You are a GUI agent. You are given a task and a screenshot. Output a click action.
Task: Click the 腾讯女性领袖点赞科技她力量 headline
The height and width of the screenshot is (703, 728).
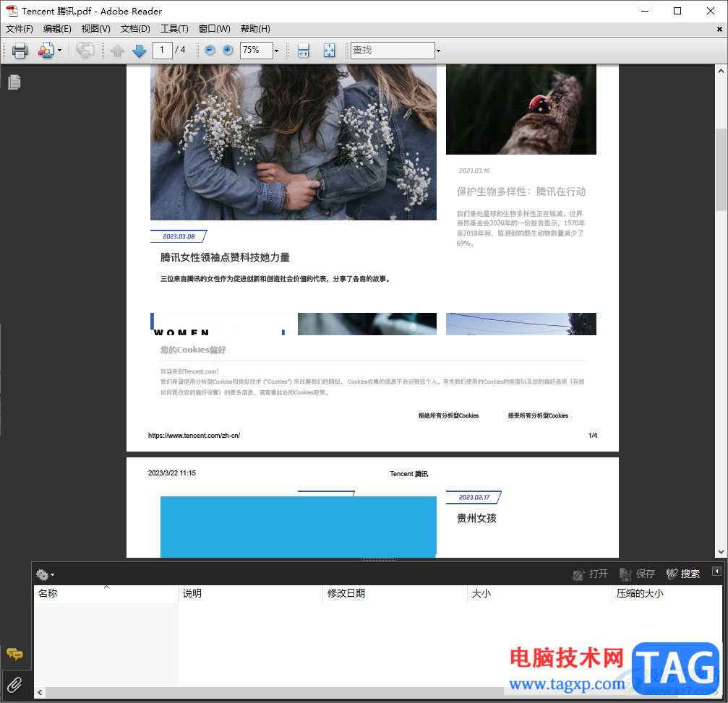tap(225, 257)
